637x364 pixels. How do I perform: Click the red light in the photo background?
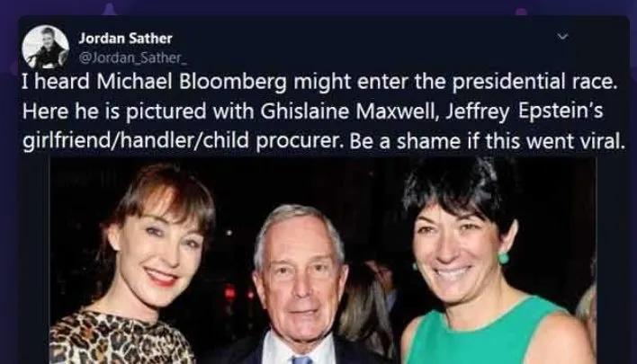pos(230,292)
